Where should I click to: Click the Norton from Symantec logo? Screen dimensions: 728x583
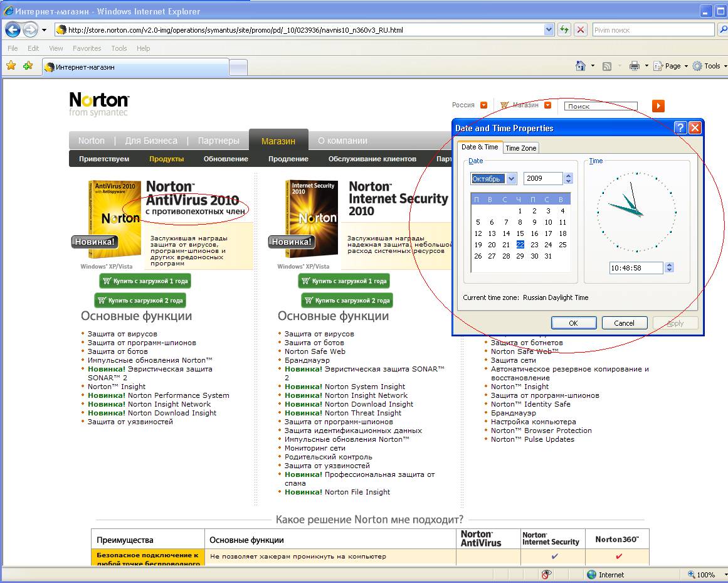(99, 104)
